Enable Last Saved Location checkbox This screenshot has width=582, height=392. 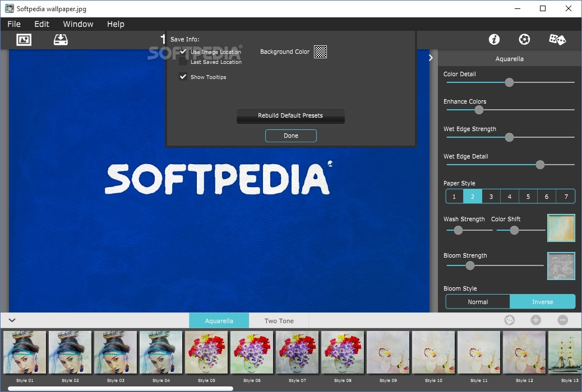click(183, 62)
